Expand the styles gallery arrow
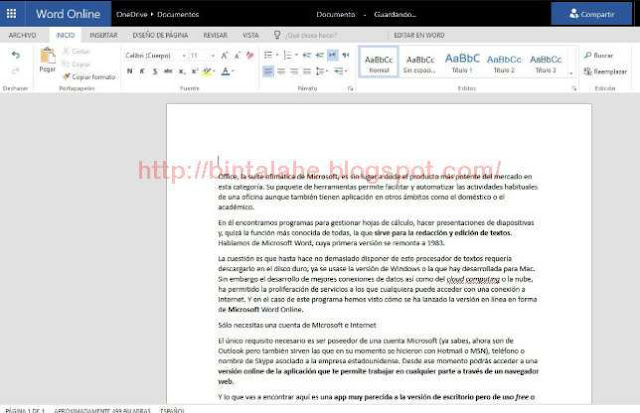640x413 pixels. click(x=571, y=73)
